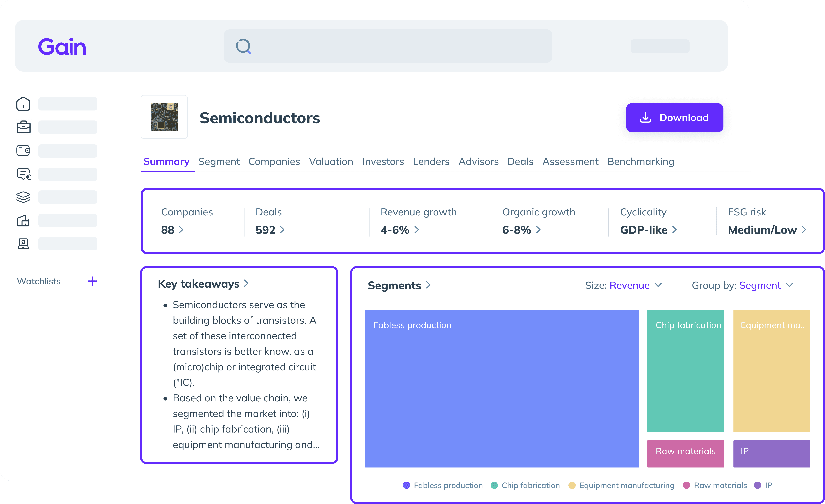Add a new watchlist with plus icon
The image size is (825, 504).
[x=92, y=281]
